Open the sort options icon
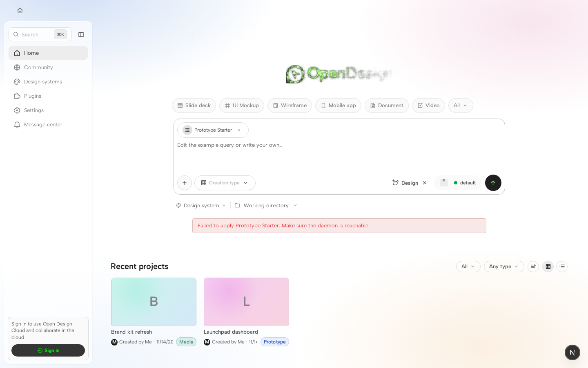Screen dimensions: 588x368 pyautogui.click(x=533, y=267)
